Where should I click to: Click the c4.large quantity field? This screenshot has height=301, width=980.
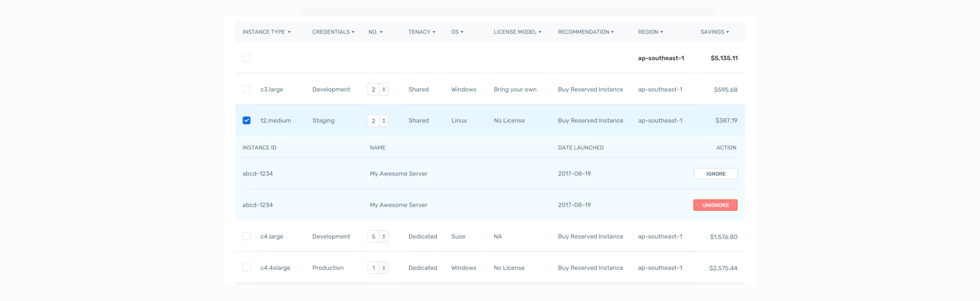(x=374, y=237)
